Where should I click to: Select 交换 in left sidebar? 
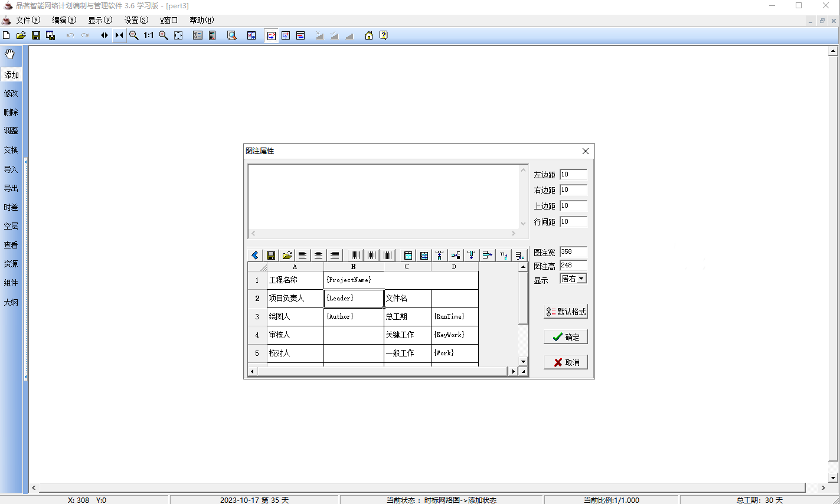pyautogui.click(x=11, y=150)
